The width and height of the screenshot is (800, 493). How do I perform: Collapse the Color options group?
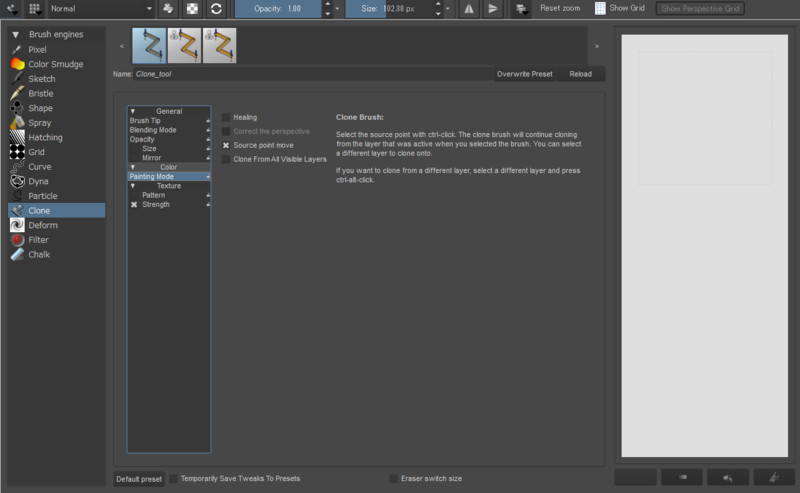(133, 167)
